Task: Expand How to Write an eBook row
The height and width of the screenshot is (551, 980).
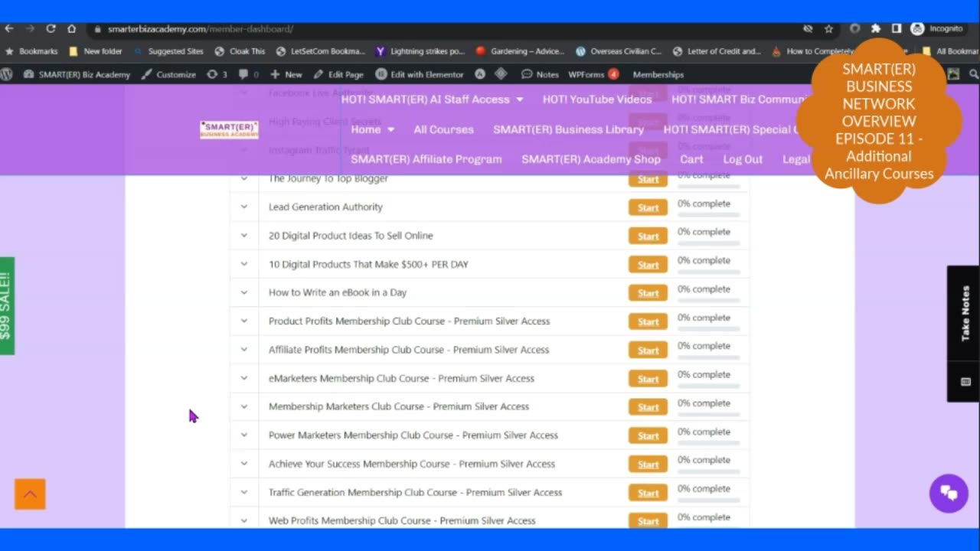Action: coord(244,292)
